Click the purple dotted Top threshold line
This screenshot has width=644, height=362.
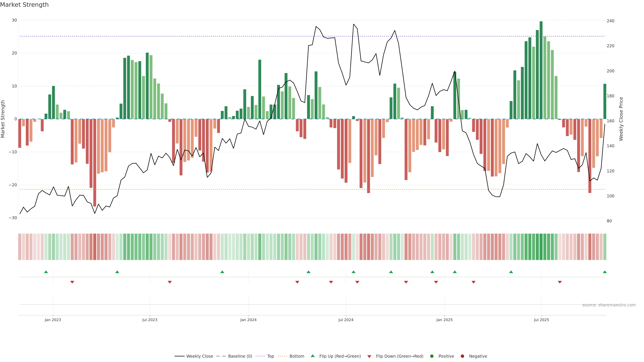[x=250, y=36]
